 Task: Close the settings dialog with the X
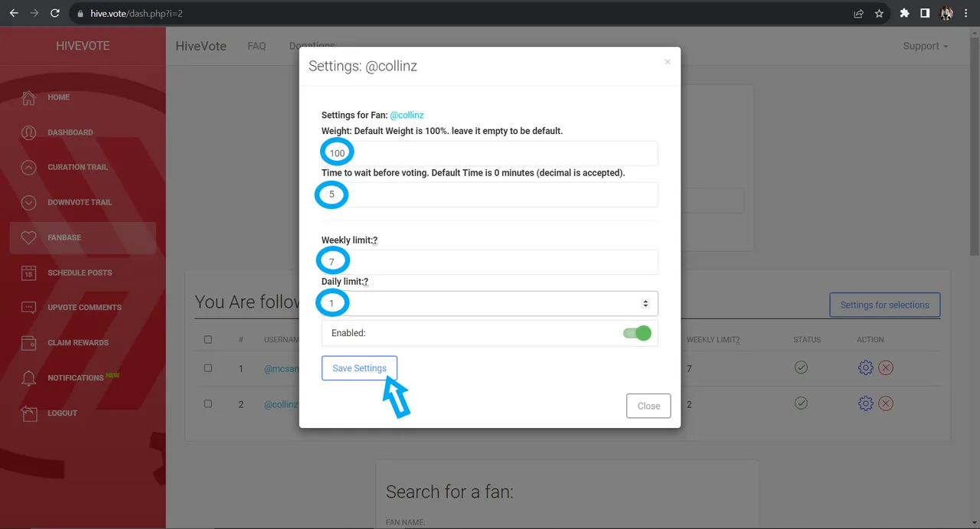pos(668,62)
